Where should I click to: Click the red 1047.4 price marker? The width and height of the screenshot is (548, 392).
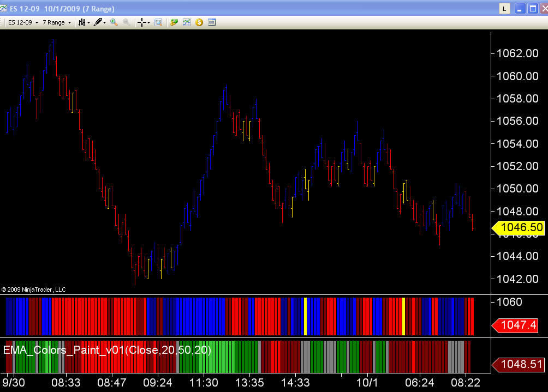(x=515, y=325)
